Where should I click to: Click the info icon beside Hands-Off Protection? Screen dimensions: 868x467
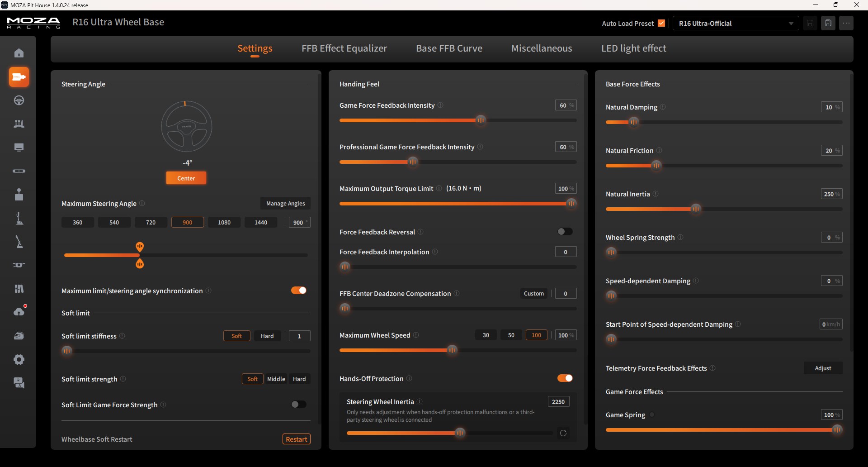(409, 378)
